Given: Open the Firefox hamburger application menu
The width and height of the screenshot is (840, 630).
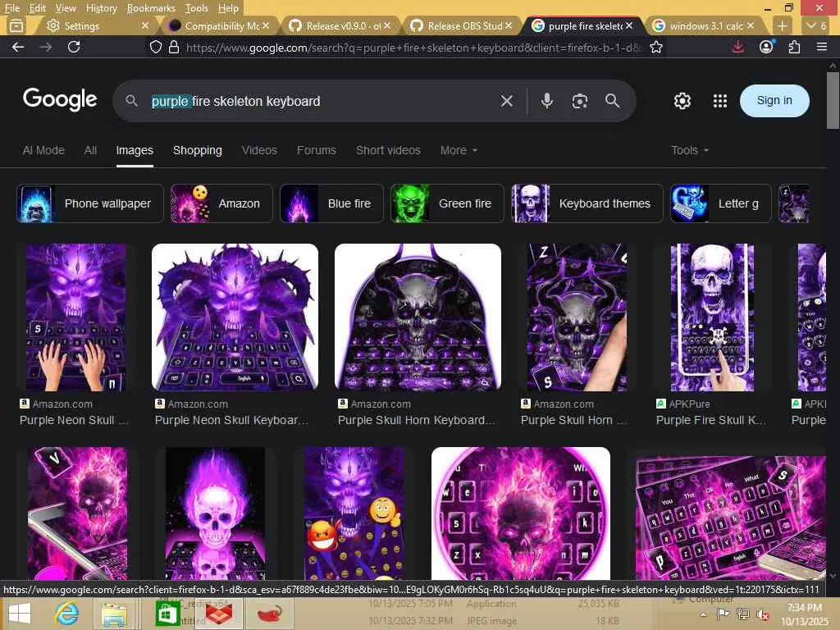Looking at the screenshot, I should [x=822, y=47].
